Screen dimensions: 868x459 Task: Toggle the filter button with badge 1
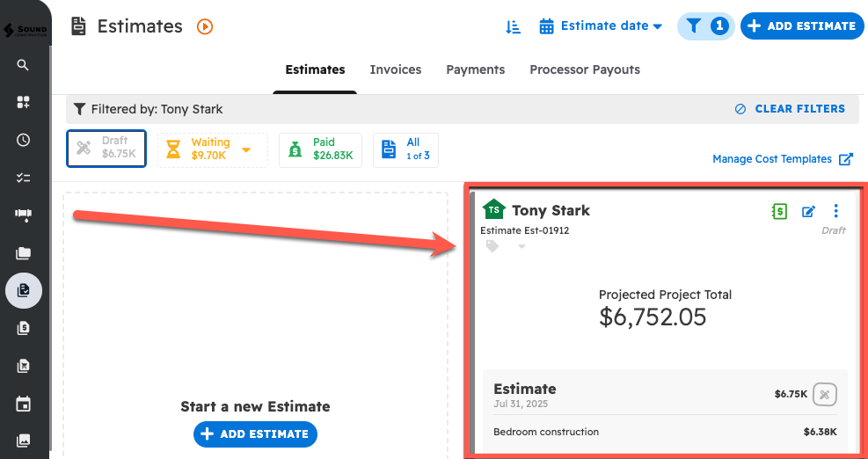tap(704, 26)
